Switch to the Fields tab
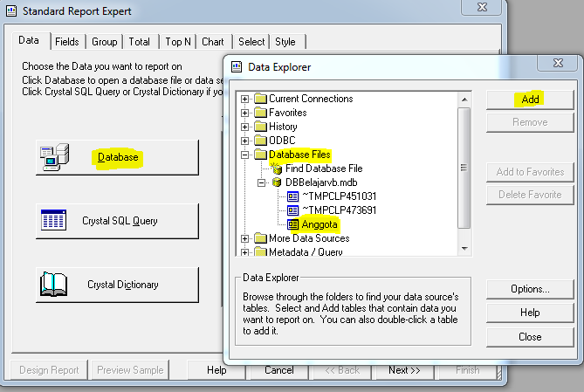Viewport: 584px width, 392px height. pyautogui.click(x=67, y=42)
